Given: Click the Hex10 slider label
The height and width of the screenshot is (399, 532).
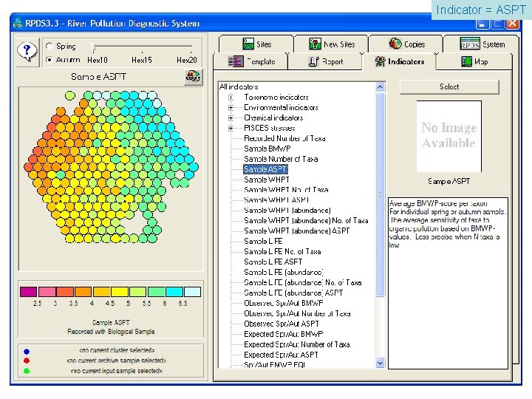Looking at the screenshot, I should coord(97,60).
